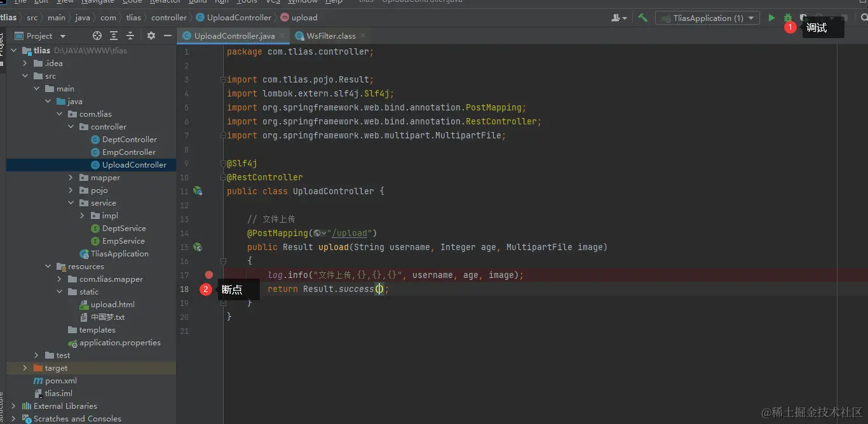Collapse all nodes in Project panel
Screen dimensions: 868x424
(x=130, y=36)
